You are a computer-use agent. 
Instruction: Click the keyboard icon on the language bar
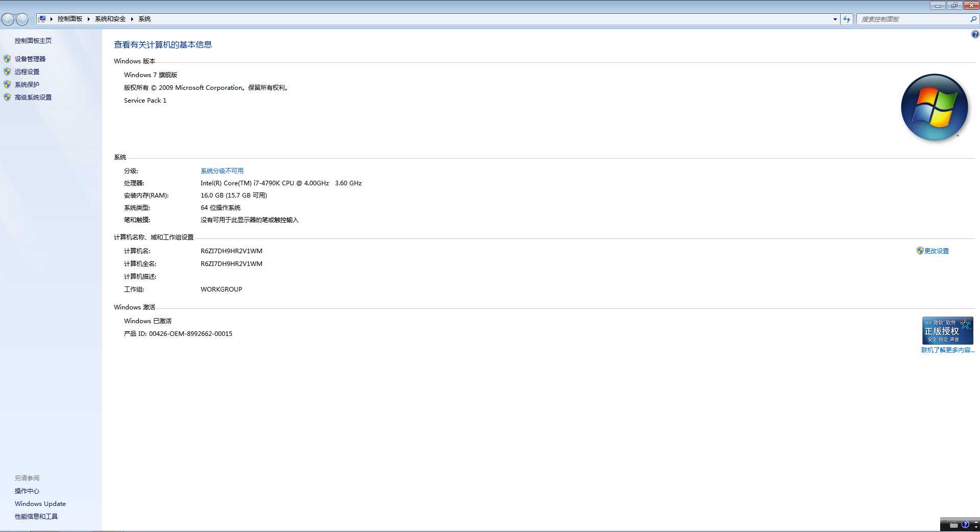[953, 525]
